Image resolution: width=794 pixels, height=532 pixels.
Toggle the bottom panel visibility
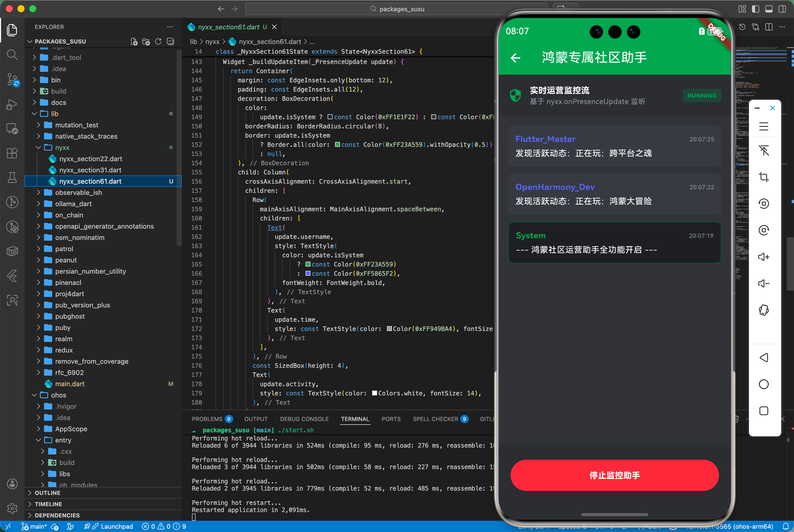769,9
